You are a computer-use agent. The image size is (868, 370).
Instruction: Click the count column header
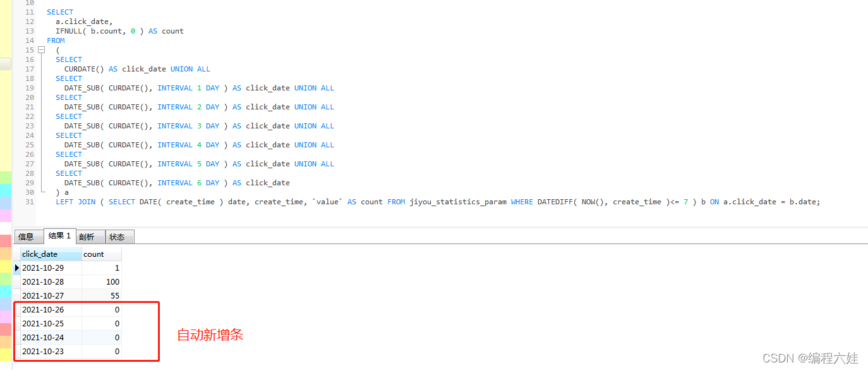coord(102,254)
